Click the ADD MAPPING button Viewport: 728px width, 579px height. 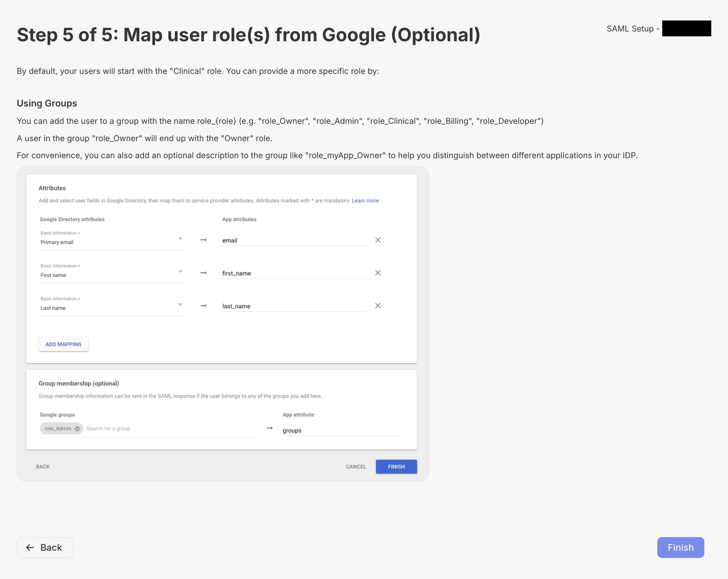[63, 344]
